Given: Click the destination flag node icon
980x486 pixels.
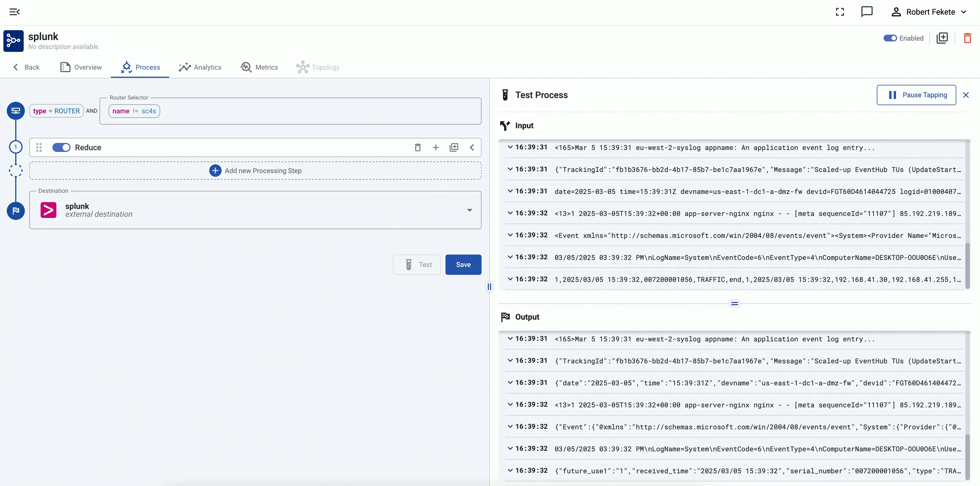Looking at the screenshot, I should click(16, 211).
